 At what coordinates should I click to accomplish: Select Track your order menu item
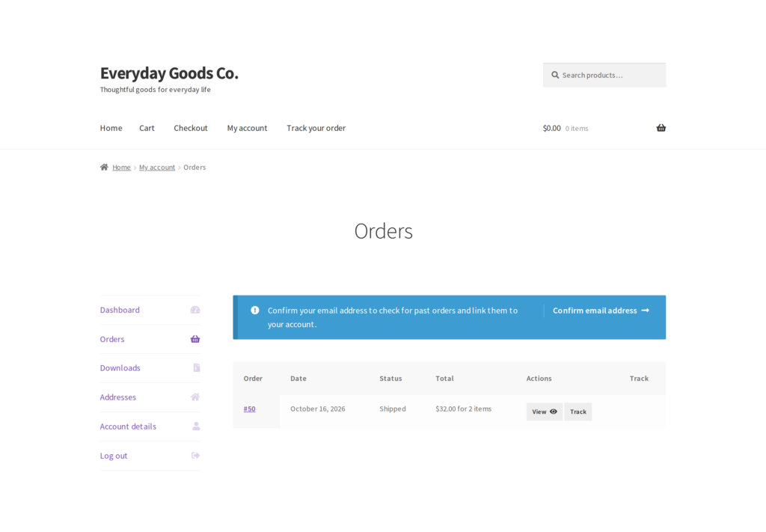(316, 128)
